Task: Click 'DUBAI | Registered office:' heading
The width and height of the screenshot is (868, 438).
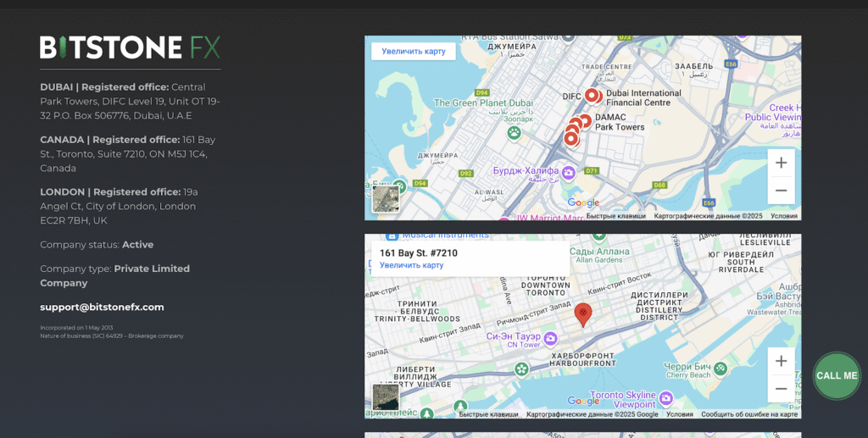Action: (x=104, y=86)
